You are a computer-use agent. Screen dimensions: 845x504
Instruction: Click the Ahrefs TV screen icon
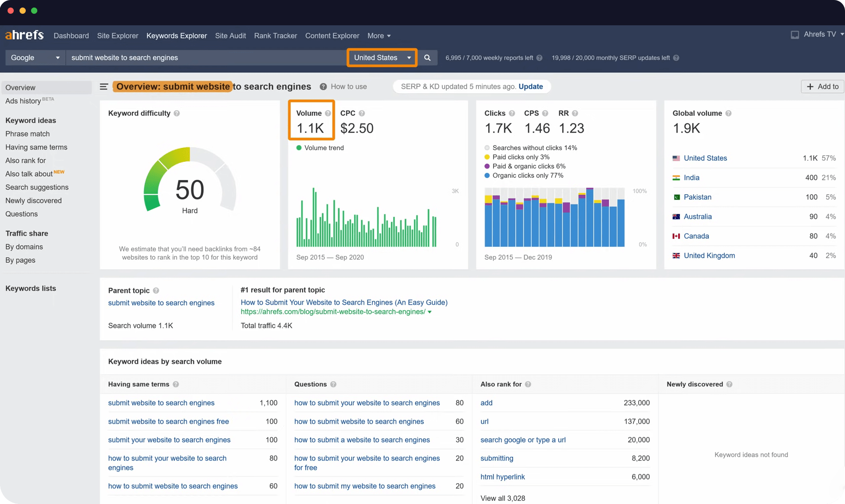pyautogui.click(x=795, y=35)
